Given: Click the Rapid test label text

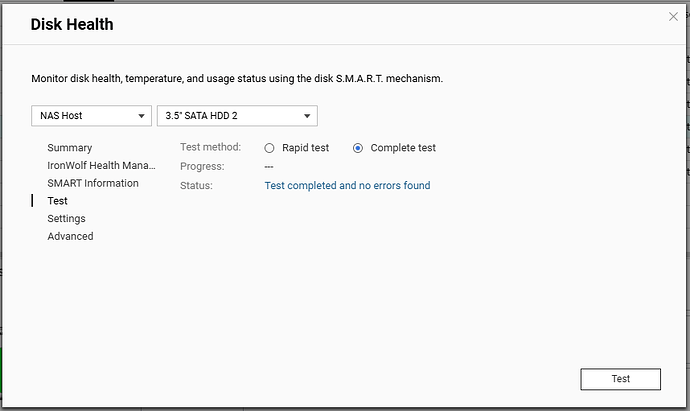Looking at the screenshot, I should coord(305,148).
